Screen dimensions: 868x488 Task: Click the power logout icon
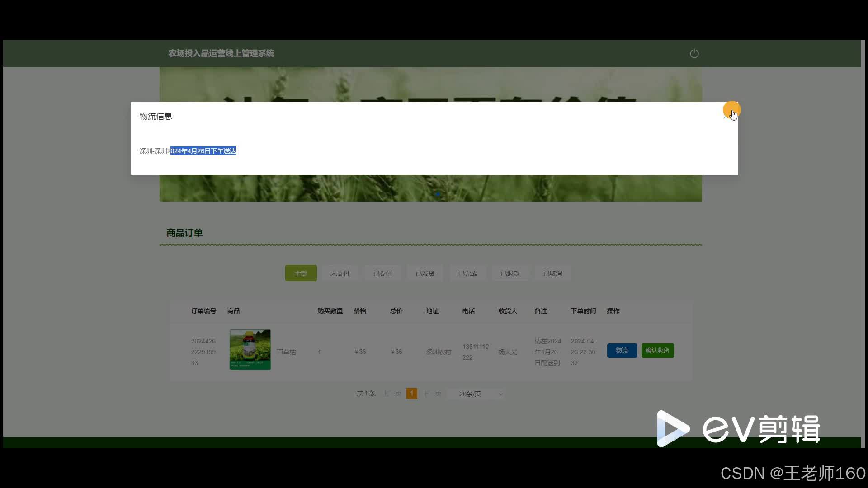(x=694, y=54)
